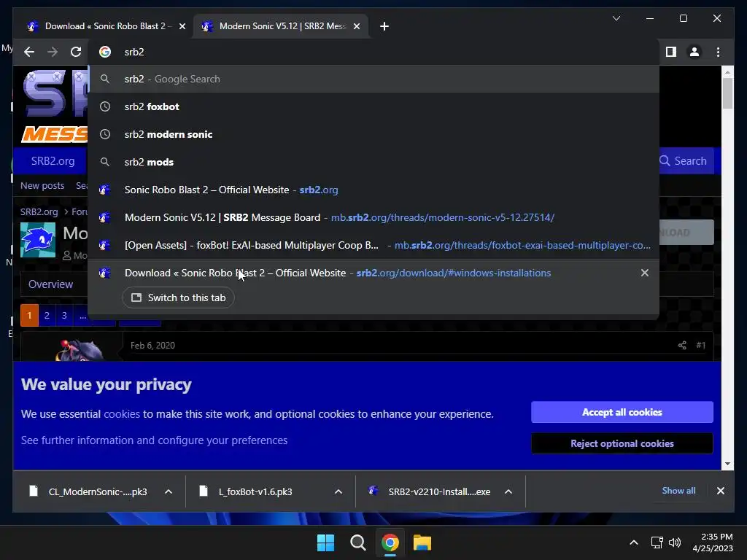Click the share icon on post #1
747x560 pixels.
[682, 345]
